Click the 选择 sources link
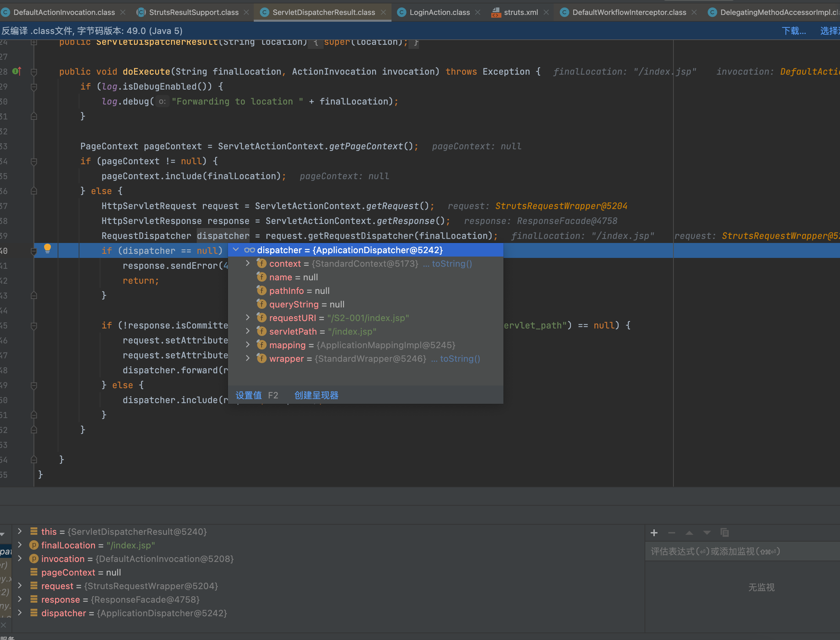The height and width of the screenshot is (640, 840). 830,31
